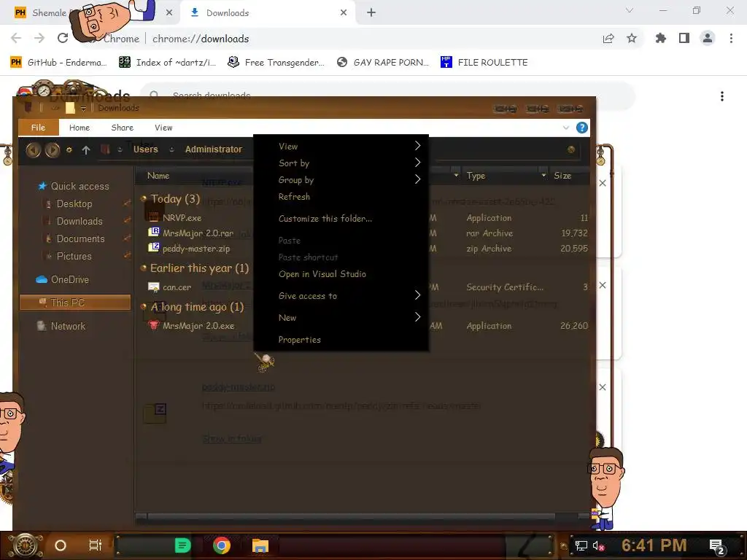Open Downloads in the navigation pane
The height and width of the screenshot is (560, 747).
click(79, 222)
